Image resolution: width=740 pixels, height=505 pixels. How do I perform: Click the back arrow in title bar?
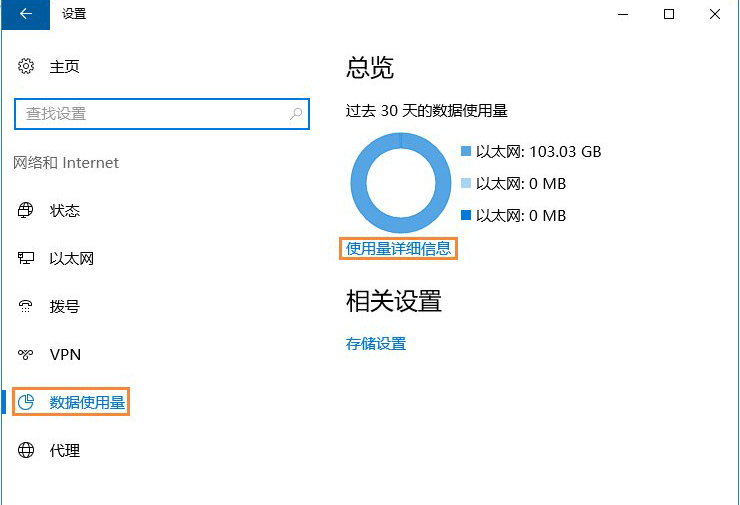click(25, 14)
